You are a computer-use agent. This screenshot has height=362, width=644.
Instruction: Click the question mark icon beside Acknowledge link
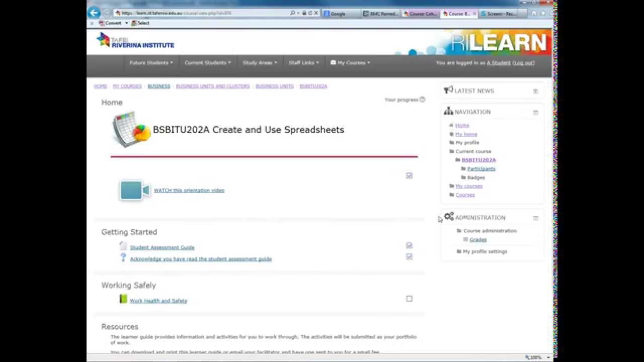click(x=123, y=258)
